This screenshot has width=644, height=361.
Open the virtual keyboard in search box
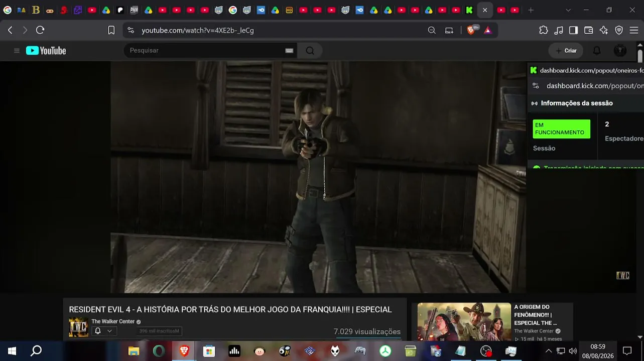289,51
